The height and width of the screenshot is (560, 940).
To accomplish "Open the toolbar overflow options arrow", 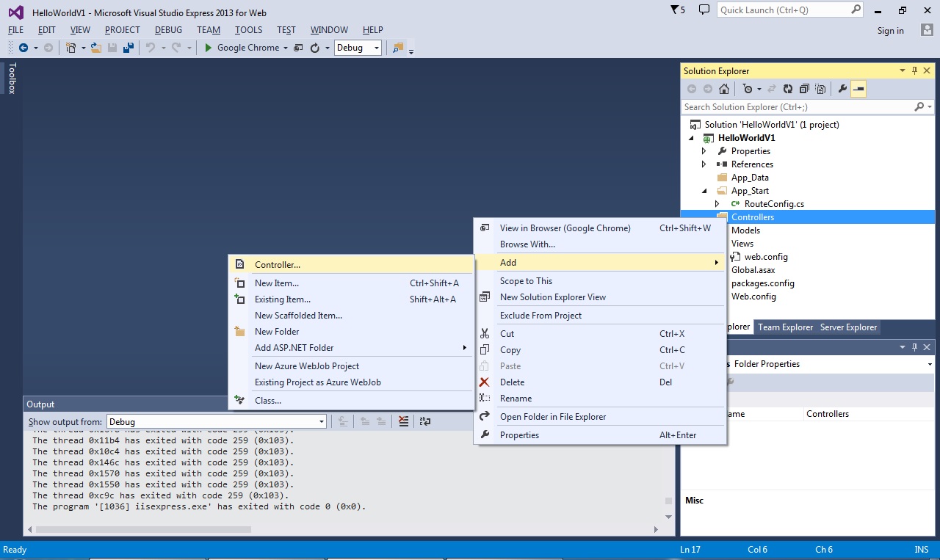I will (x=411, y=50).
